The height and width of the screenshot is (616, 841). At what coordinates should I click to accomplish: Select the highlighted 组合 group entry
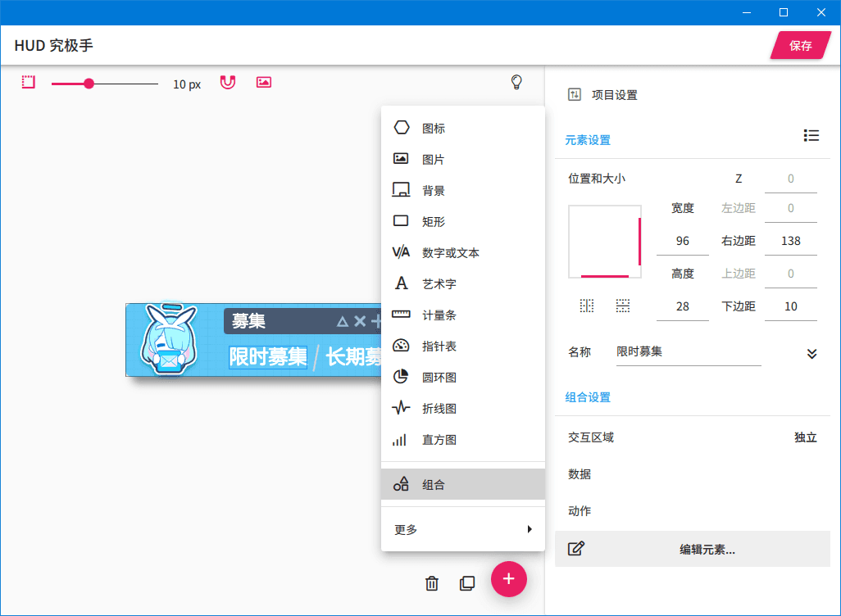(x=463, y=484)
